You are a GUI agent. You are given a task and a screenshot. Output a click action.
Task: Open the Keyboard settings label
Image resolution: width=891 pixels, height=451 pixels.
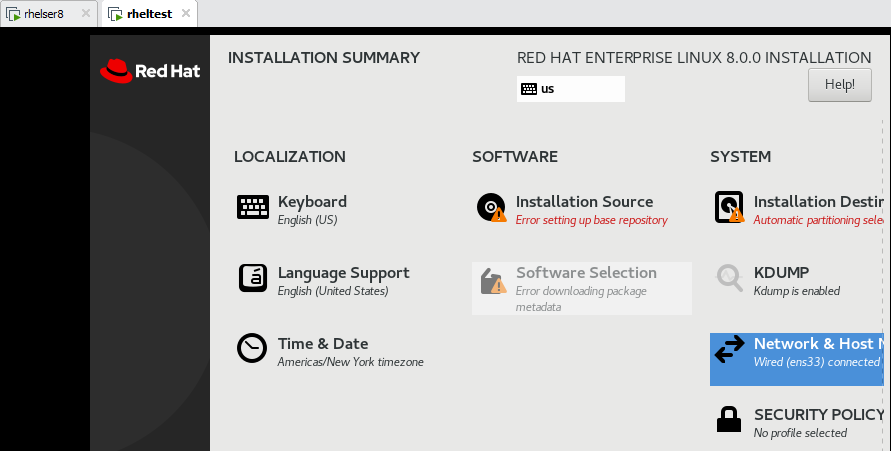[x=312, y=202]
